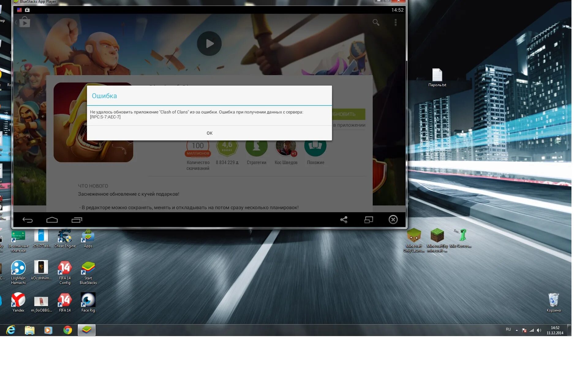Open network signal tray icon
This screenshot has height=368, width=588.
532,330
